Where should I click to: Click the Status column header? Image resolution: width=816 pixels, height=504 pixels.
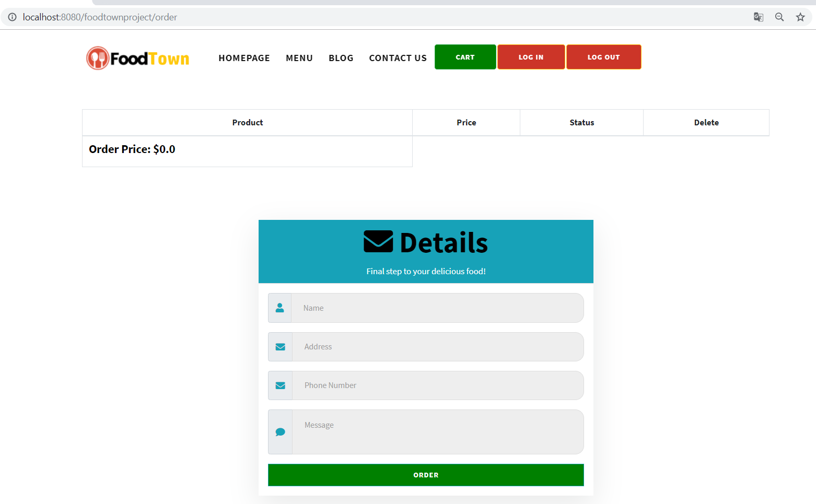click(582, 123)
